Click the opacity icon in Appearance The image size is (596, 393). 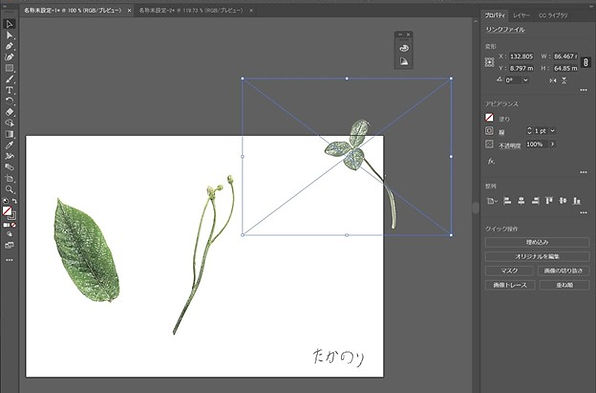click(x=490, y=144)
